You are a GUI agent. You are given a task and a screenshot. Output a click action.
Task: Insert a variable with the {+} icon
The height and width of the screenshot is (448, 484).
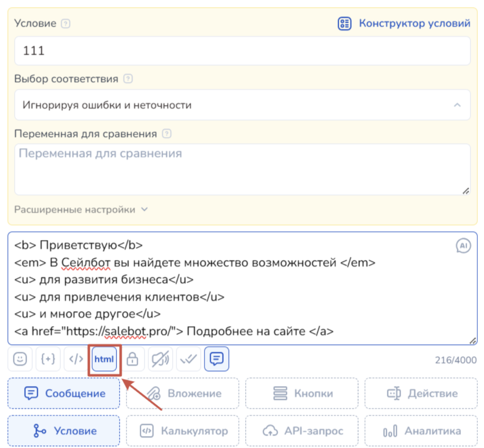(x=48, y=359)
